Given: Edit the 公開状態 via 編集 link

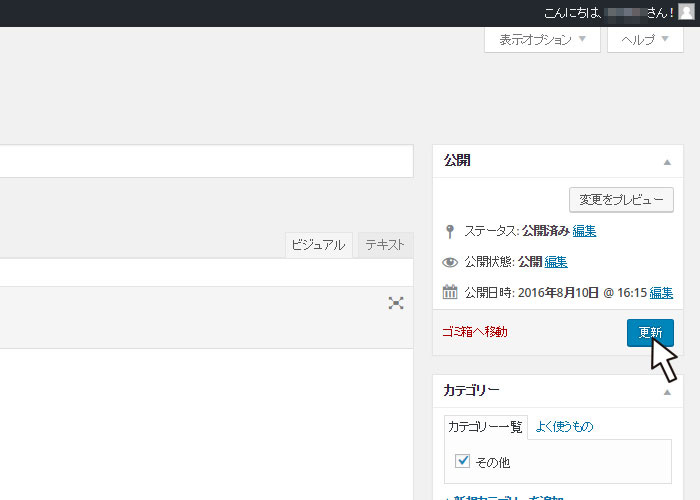Looking at the screenshot, I should (x=556, y=262).
